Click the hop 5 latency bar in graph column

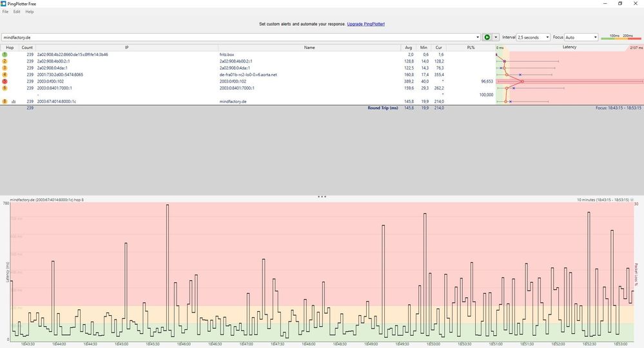(570, 81)
